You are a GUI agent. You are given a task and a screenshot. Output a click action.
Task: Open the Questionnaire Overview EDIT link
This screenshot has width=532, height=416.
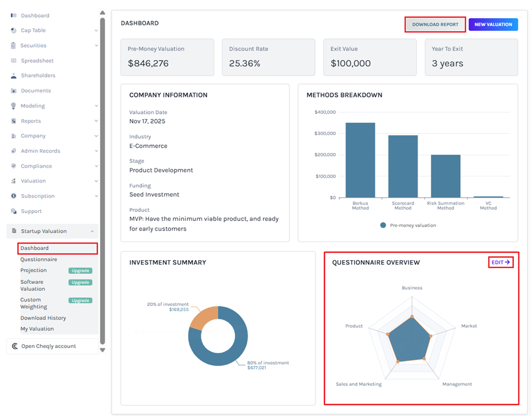[500, 262]
